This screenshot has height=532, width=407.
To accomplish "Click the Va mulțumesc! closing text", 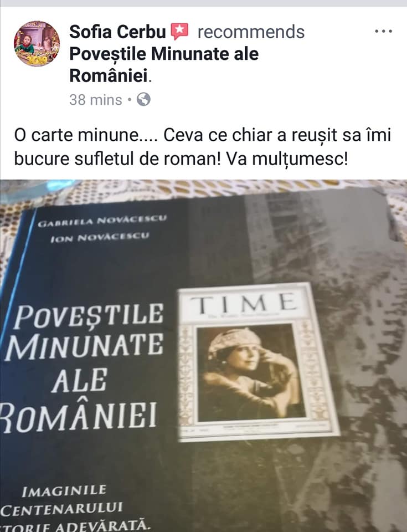I will 287,158.
